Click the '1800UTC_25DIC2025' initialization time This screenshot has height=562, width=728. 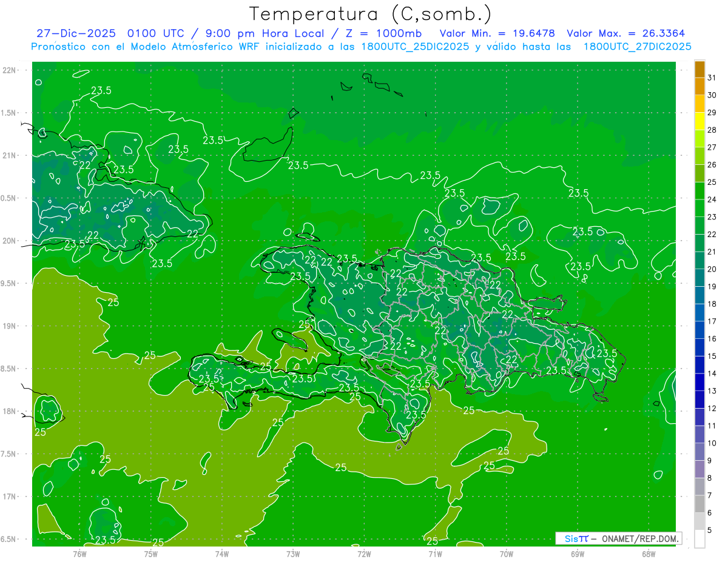click(414, 47)
